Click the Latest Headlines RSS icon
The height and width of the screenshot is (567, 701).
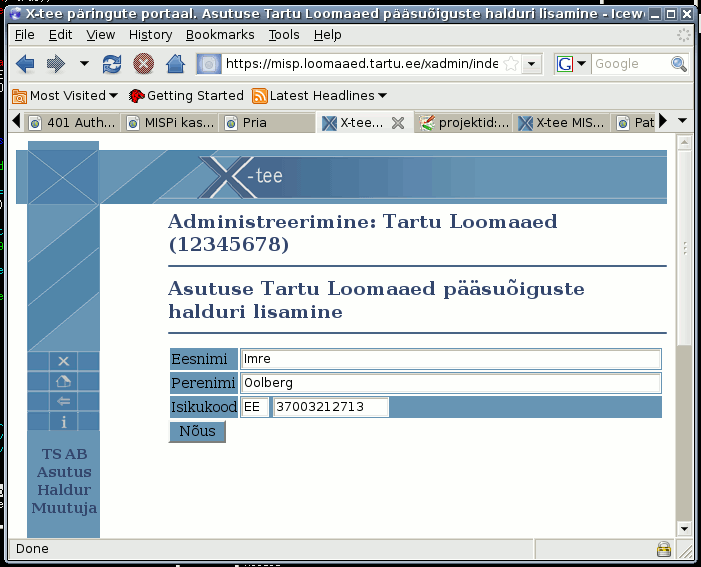point(260,96)
